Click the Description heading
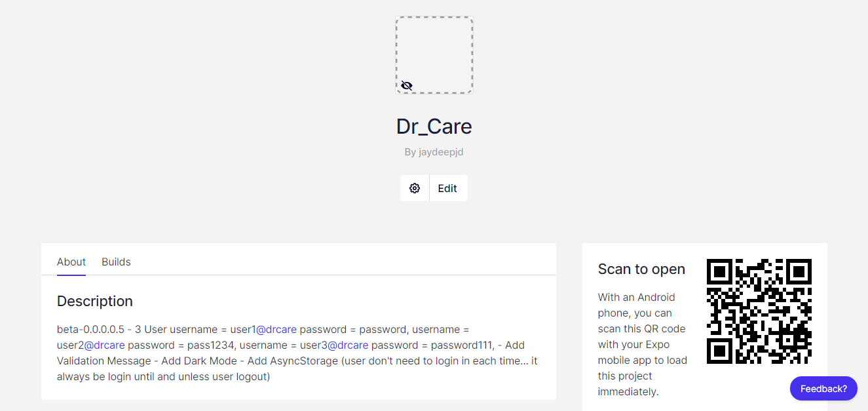 pos(95,301)
